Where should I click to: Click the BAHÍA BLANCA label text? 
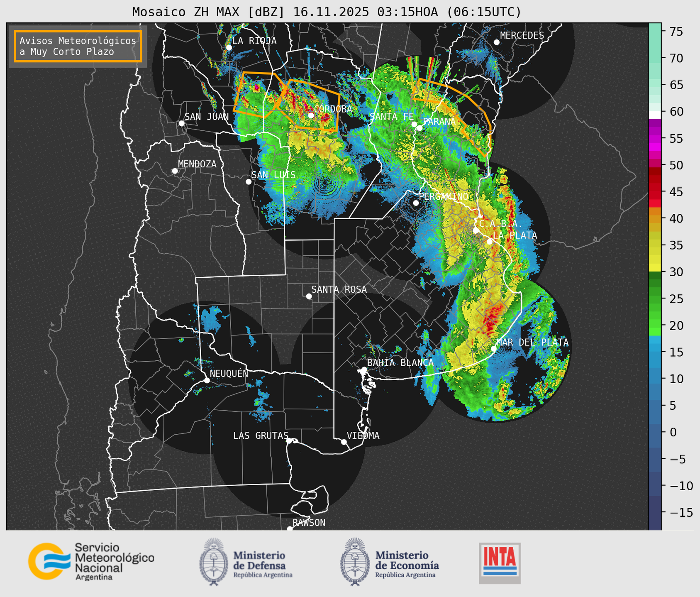[400, 363]
